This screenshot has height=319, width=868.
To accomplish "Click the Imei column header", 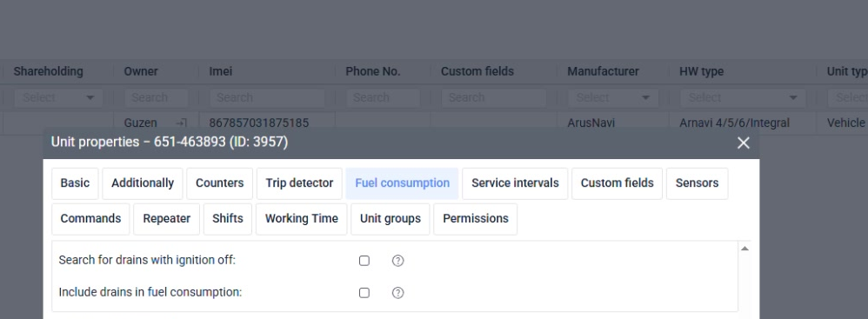I will (220, 71).
